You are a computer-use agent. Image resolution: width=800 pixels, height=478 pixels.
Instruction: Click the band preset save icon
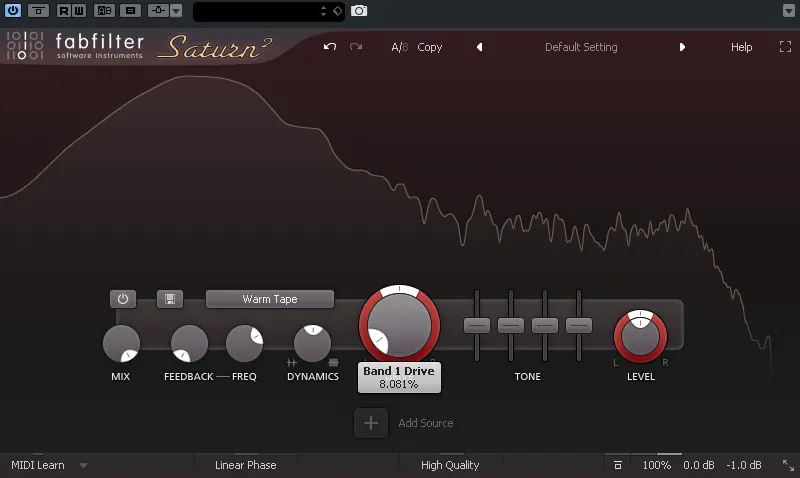coord(170,299)
